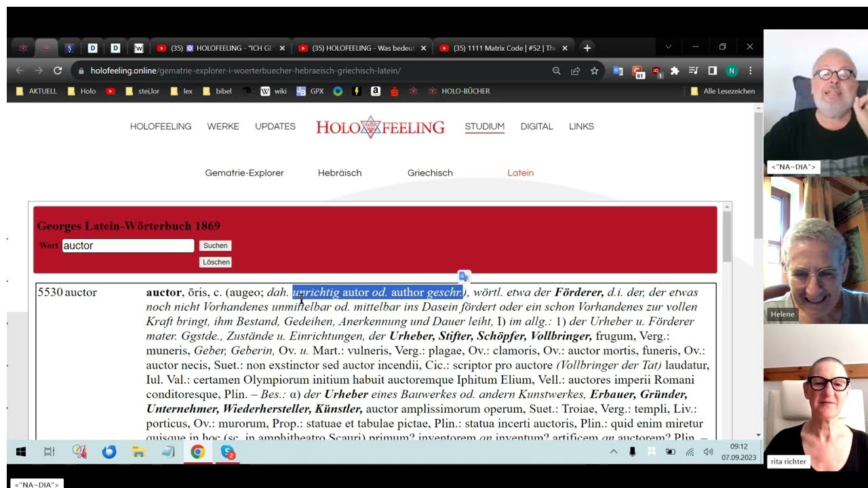The height and width of the screenshot is (488, 868).
Task: Open the battery status tray icon
Action: click(671, 452)
